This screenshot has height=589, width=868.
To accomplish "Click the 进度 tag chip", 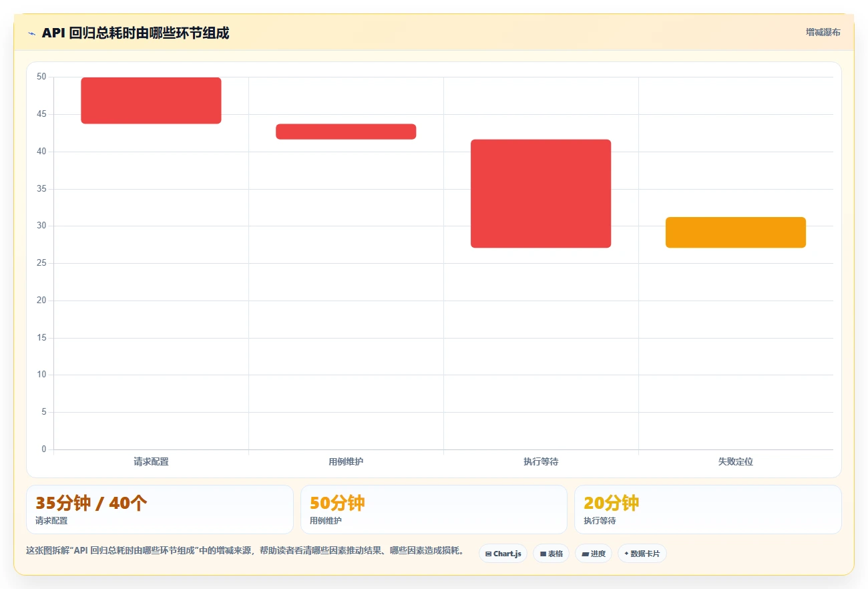I will tap(594, 554).
